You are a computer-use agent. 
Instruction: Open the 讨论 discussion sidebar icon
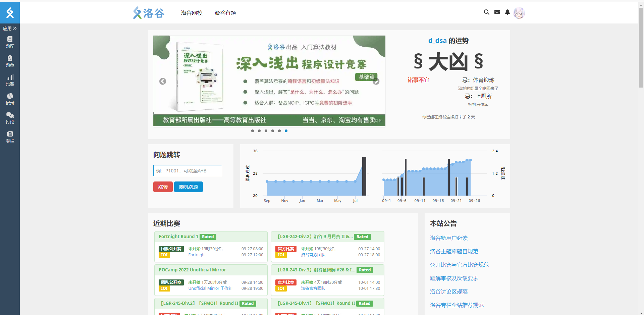click(x=10, y=118)
